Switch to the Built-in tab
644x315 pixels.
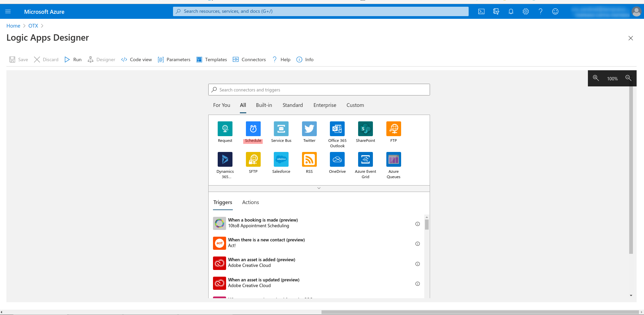[x=264, y=105]
